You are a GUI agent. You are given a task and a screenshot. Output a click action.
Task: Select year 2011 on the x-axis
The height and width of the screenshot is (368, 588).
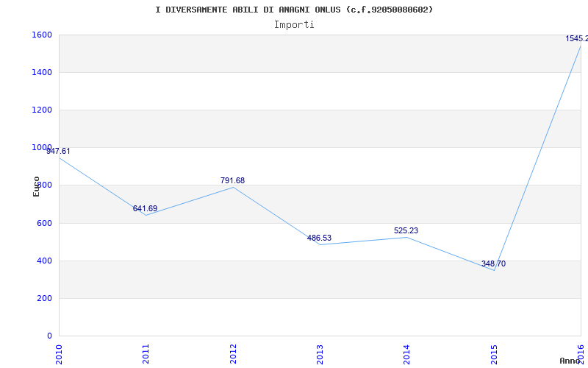pos(146,353)
